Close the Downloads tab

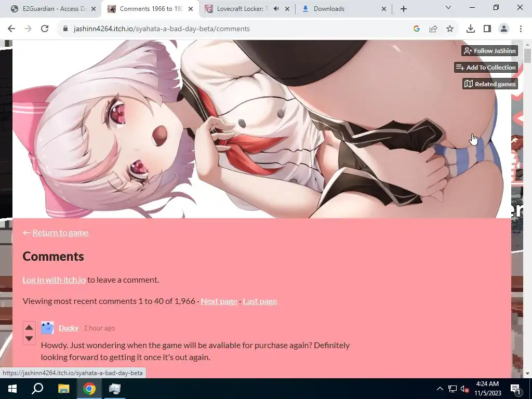pyautogui.click(x=384, y=9)
